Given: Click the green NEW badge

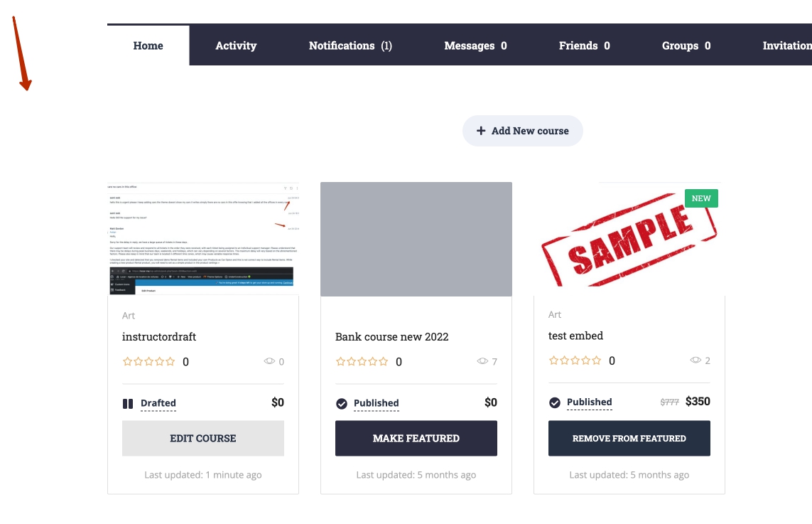Looking at the screenshot, I should click(x=701, y=198).
